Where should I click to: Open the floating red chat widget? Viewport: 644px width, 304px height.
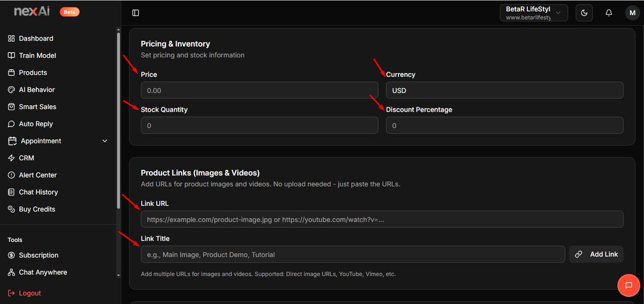[628, 285]
